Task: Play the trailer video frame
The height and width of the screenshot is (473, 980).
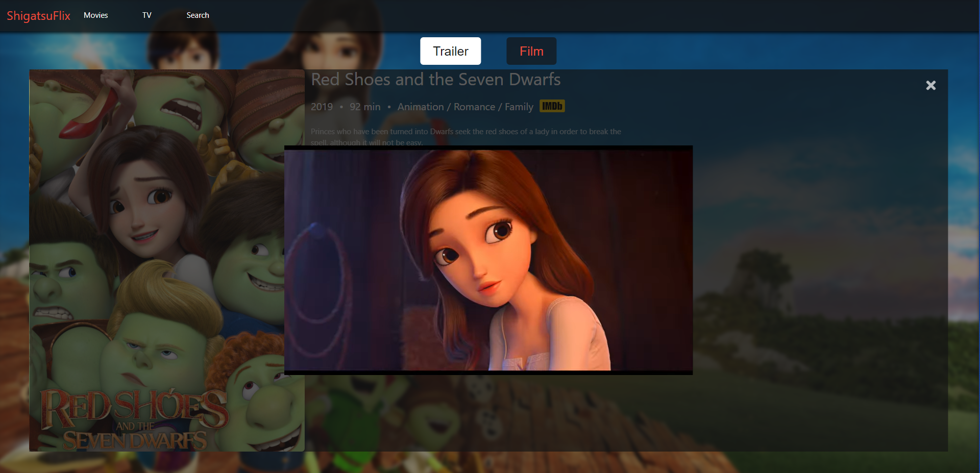Action: 488,260
